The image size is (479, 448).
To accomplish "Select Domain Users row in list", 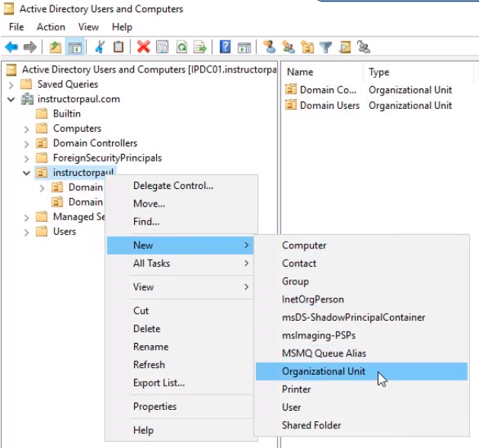I will 329,105.
